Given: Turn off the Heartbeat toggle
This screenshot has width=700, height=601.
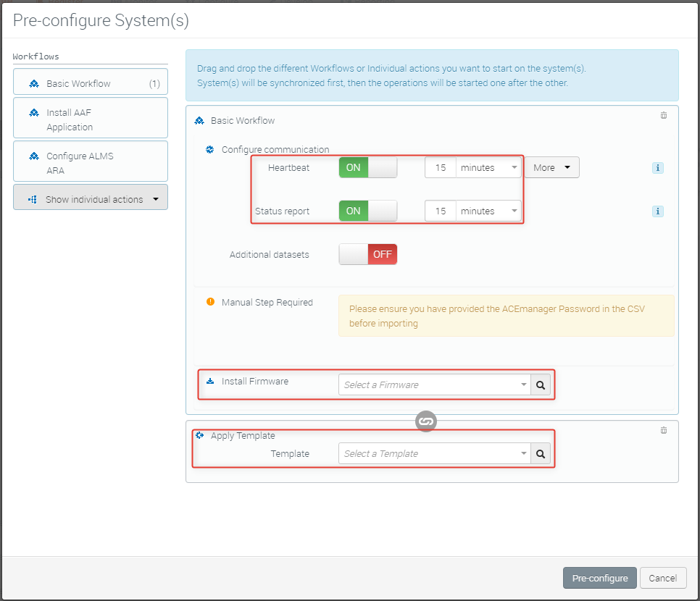Looking at the screenshot, I should point(367,168).
